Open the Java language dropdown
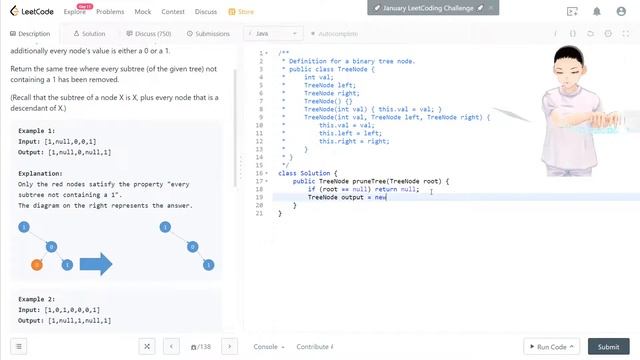 (273, 34)
